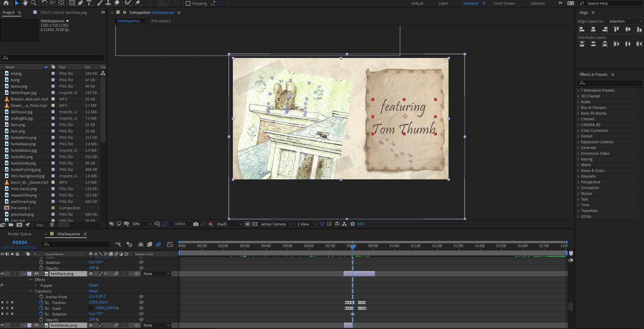The width and height of the screenshot is (644, 329).
Task: Switch to the Render Queue tab
Action: point(20,234)
